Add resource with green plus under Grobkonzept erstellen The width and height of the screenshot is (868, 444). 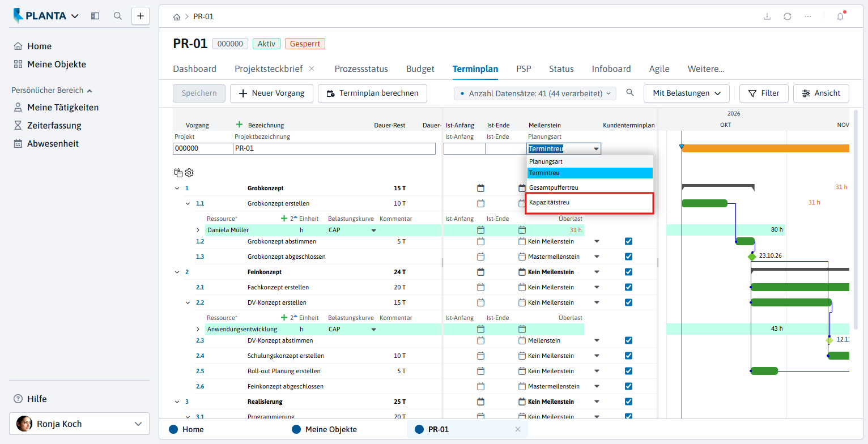(284, 218)
